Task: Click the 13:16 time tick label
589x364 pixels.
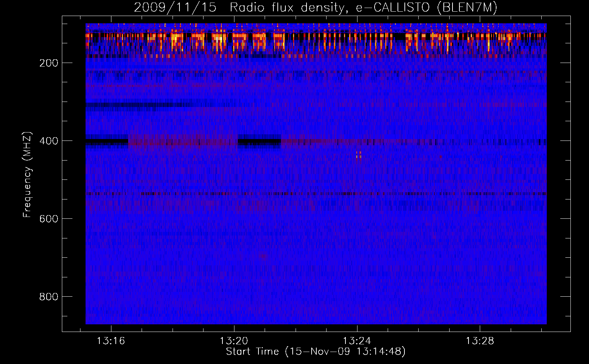Action: (x=111, y=341)
